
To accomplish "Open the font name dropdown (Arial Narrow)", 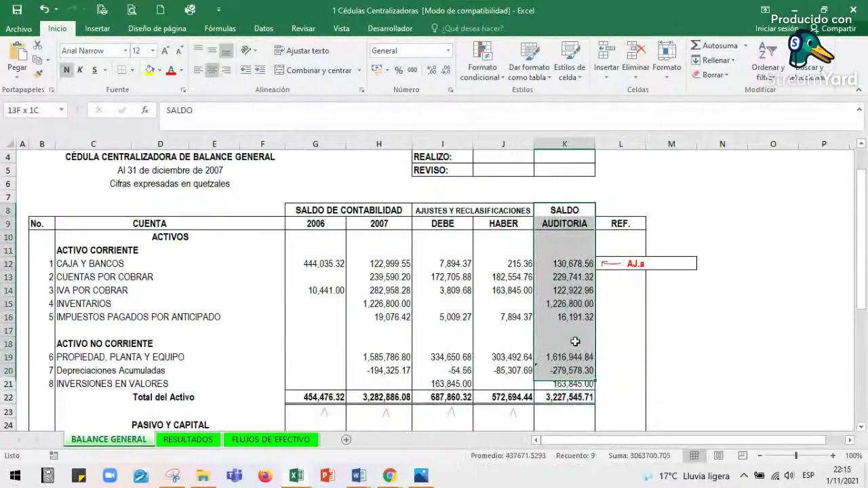I will [125, 51].
